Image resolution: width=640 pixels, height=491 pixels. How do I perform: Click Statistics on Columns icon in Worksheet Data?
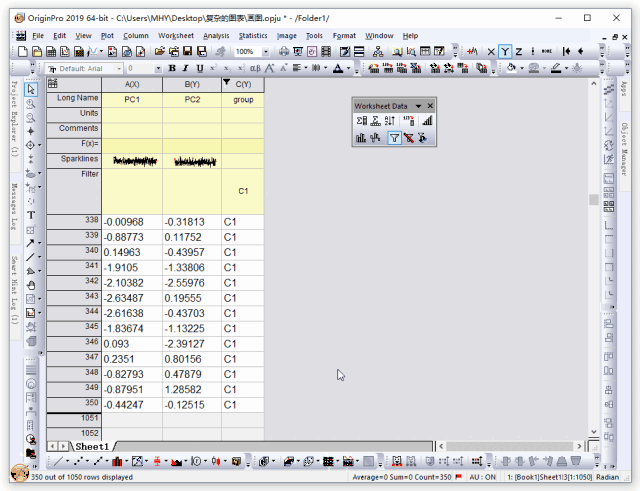tap(361, 121)
